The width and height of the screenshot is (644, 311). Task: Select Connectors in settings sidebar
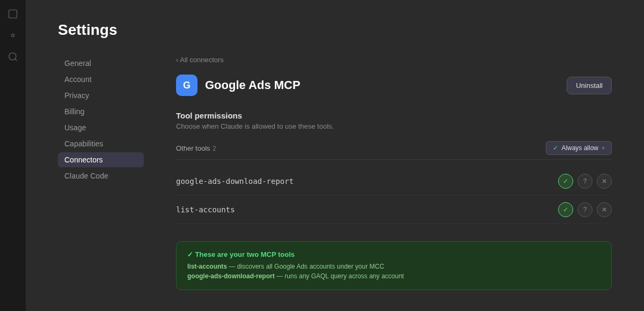tap(101, 160)
